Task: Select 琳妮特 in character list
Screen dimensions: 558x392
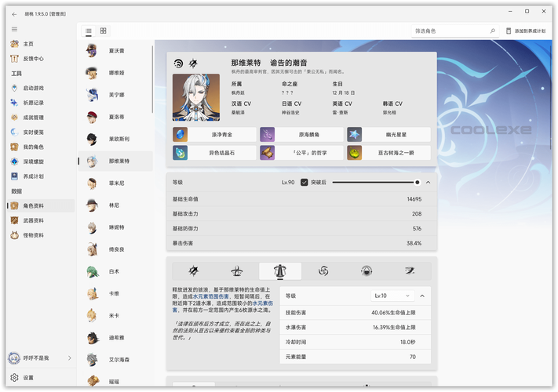Action: coord(115,227)
